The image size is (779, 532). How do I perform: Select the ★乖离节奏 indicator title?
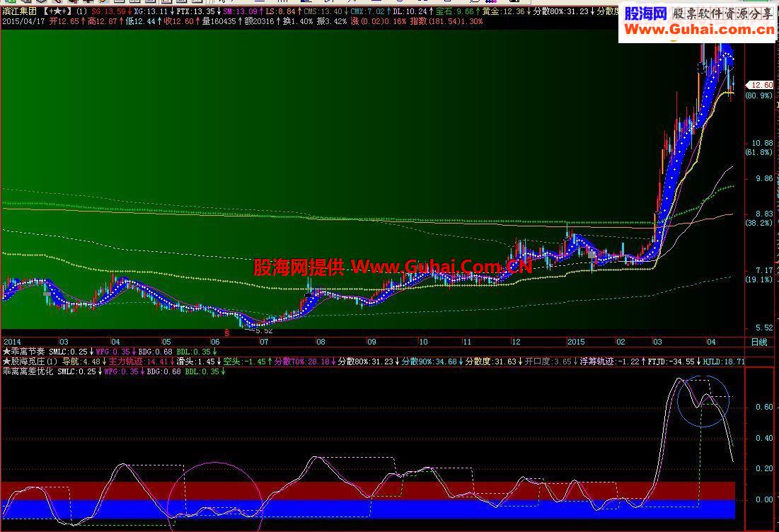24,352
